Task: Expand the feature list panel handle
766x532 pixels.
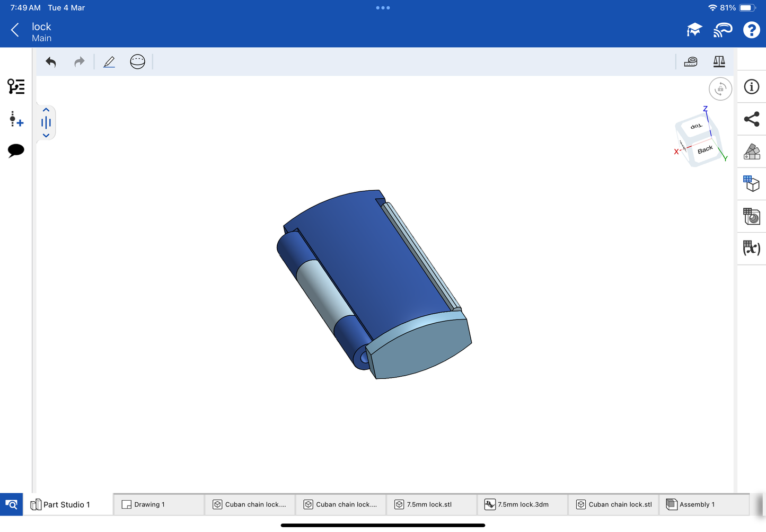Action: pos(46,123)
